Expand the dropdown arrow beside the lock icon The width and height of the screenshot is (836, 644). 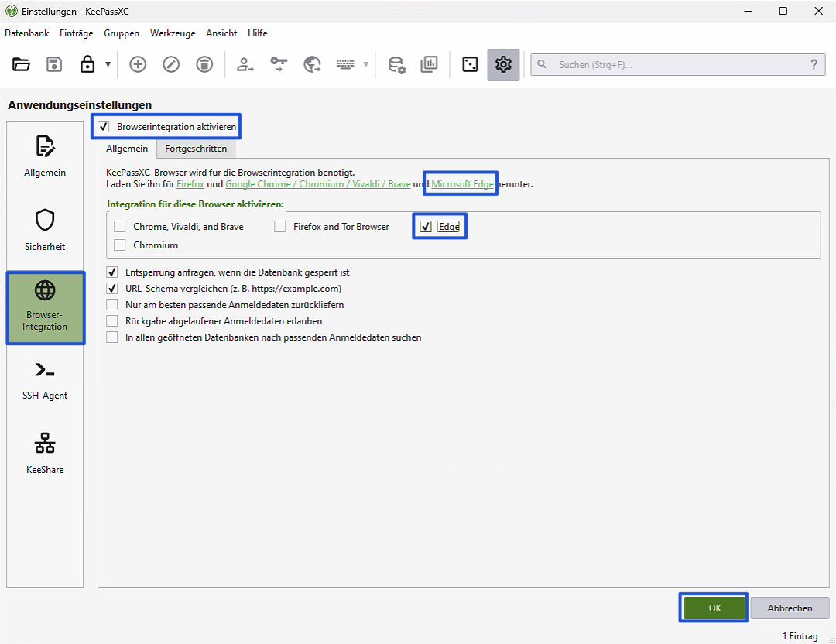click(108, 65)
